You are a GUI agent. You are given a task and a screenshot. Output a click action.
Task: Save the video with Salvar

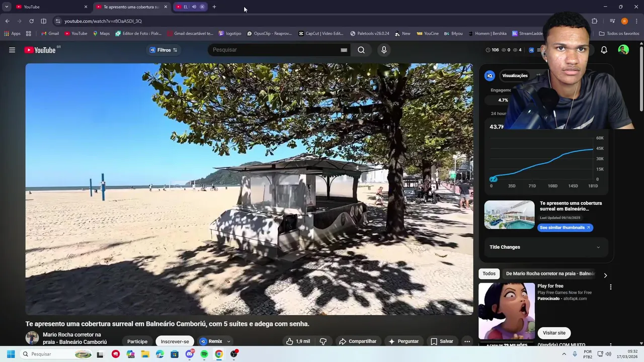442,341
